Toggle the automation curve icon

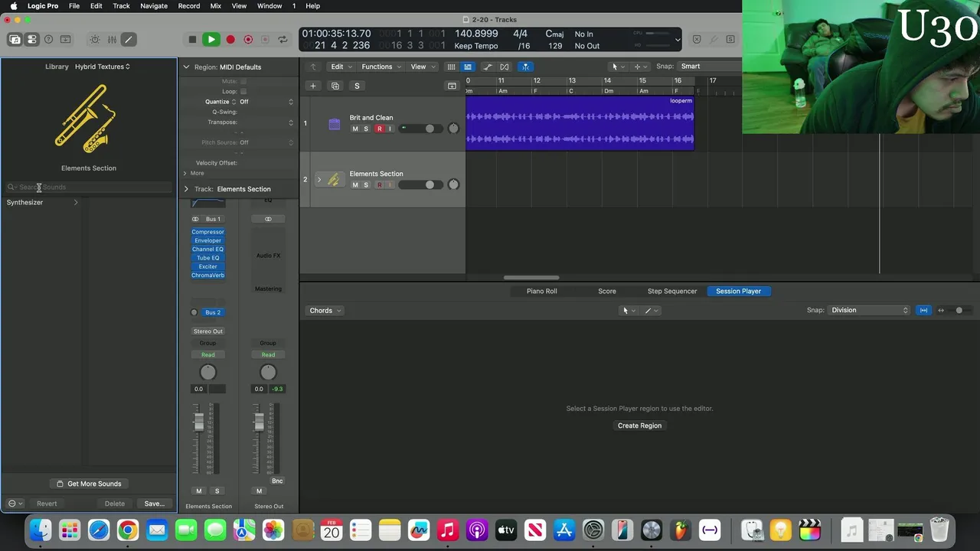coord(488,67)
